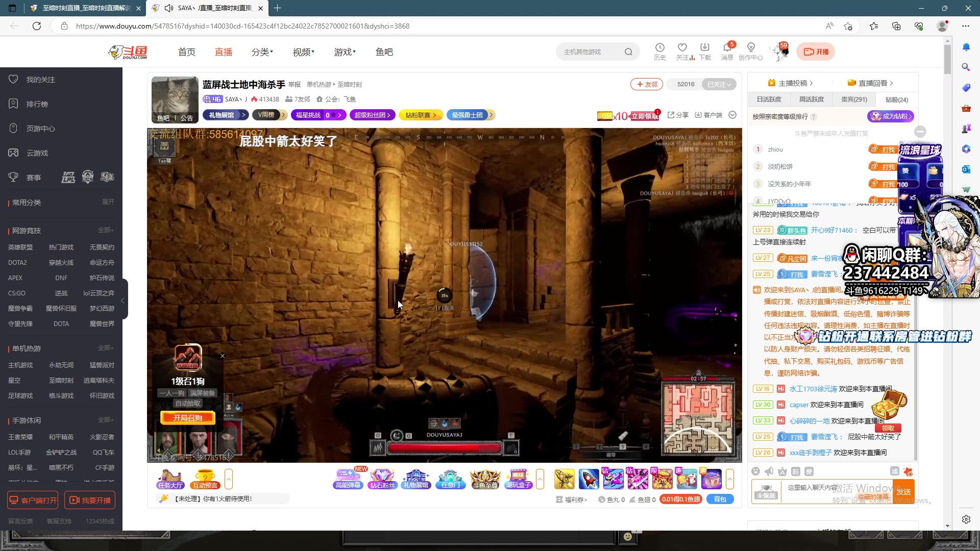980x551 pixels.
Task: Click the megaphone icon in chat toolbar
Action: point(769,471)
